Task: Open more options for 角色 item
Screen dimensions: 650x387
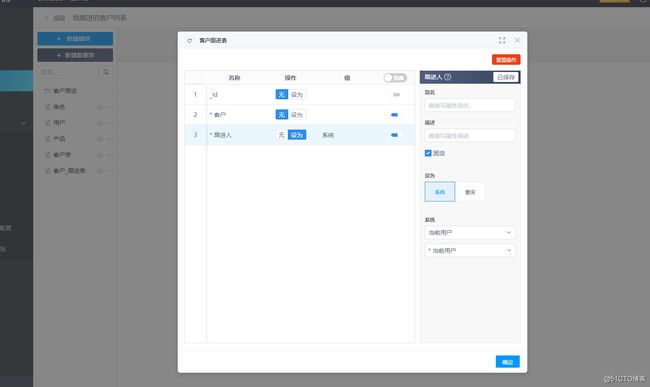Action: pos(110,107)
